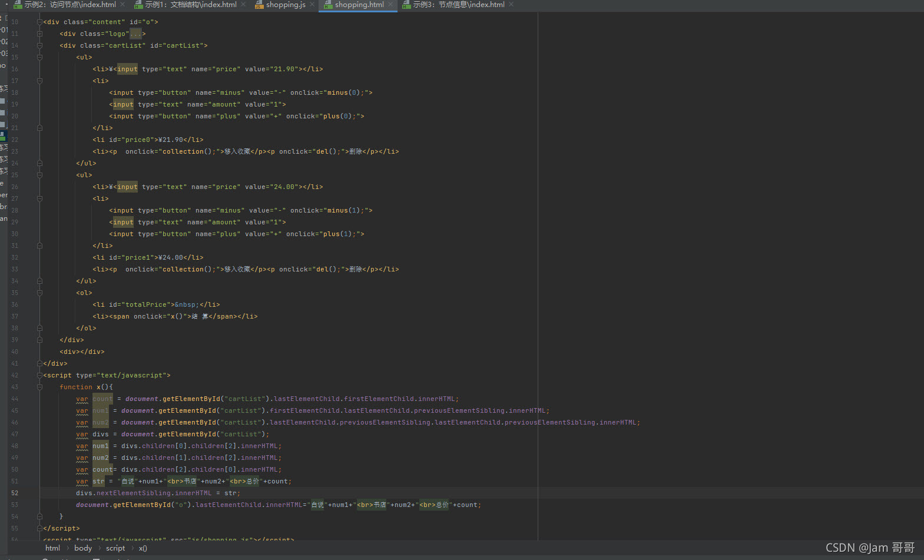Click onclick="minus(1);" on line 28
This screenshot has height=560, width=924.
[329, 210]
